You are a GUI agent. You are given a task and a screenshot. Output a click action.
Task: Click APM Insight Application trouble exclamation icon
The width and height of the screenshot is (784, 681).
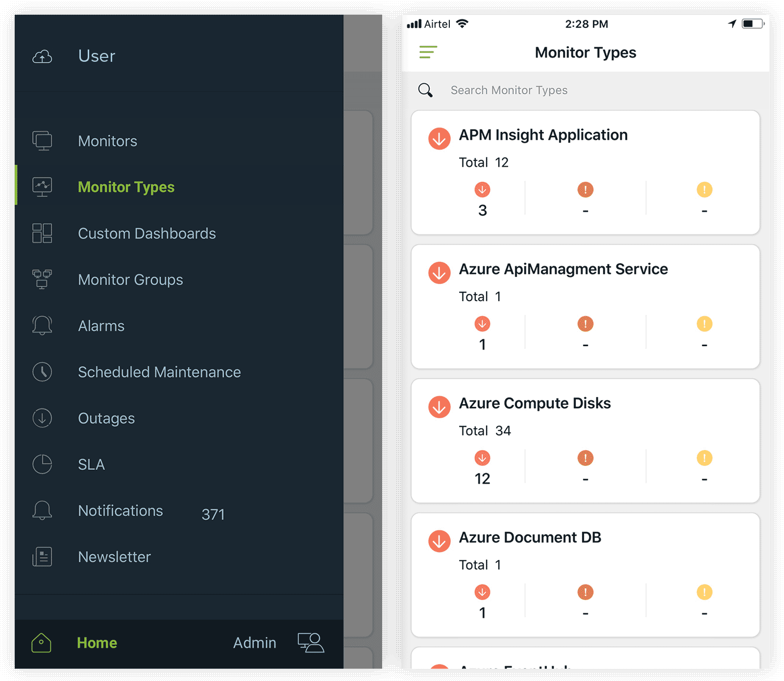click(586, 190)
